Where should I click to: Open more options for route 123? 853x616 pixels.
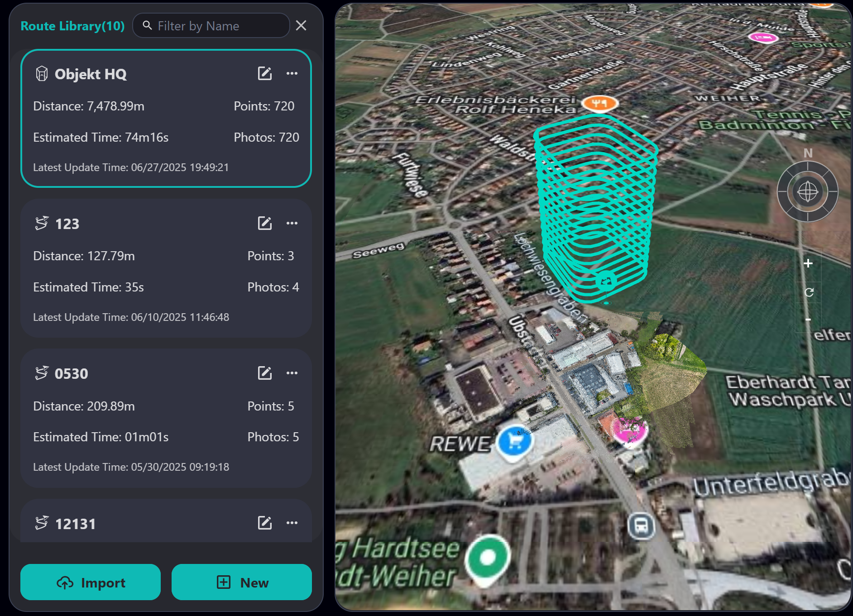pos(292,223)
